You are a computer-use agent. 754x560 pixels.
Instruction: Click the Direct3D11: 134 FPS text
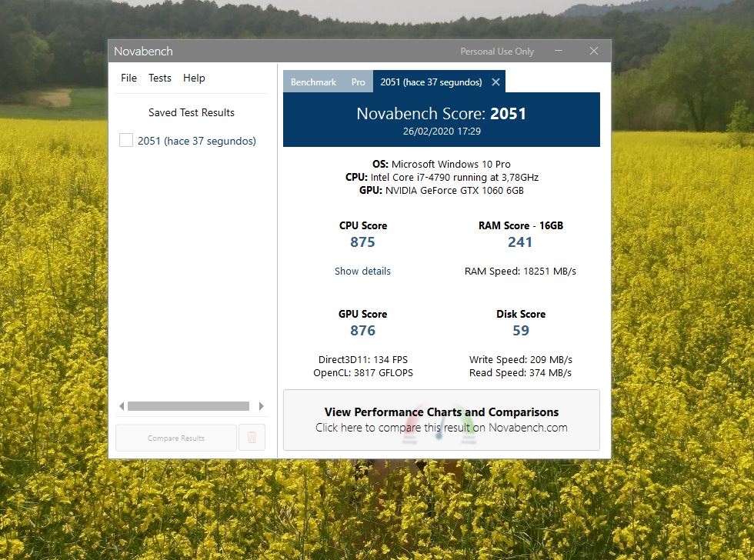point(362,359)
